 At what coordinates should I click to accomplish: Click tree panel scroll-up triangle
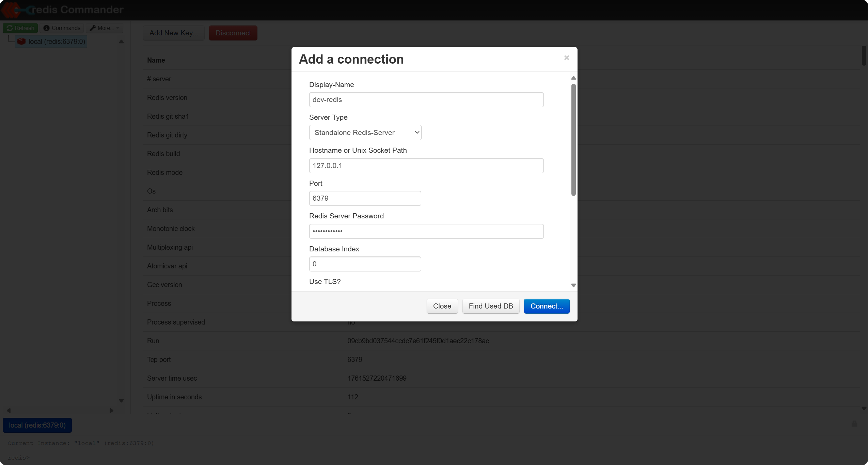click(121, 42)
